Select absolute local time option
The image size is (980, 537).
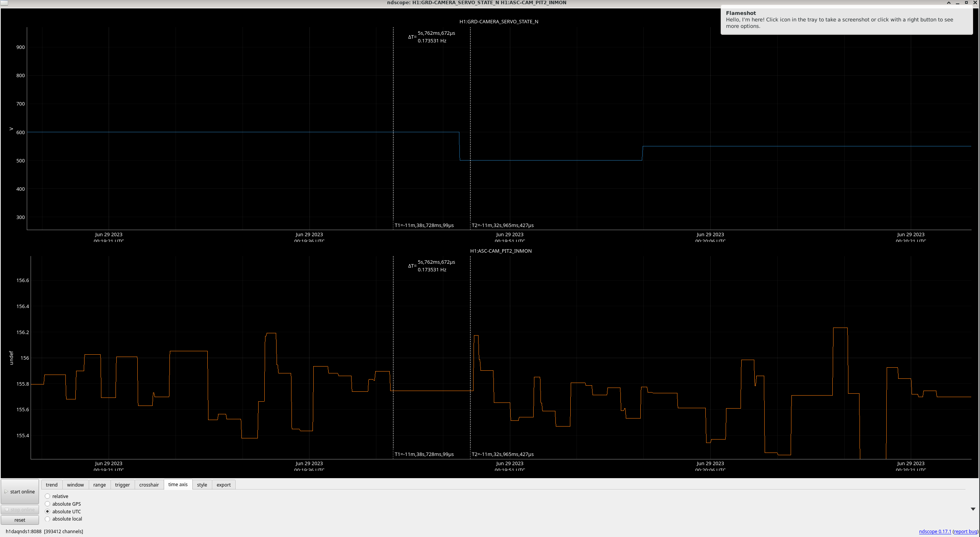click(x=47, y=519)
